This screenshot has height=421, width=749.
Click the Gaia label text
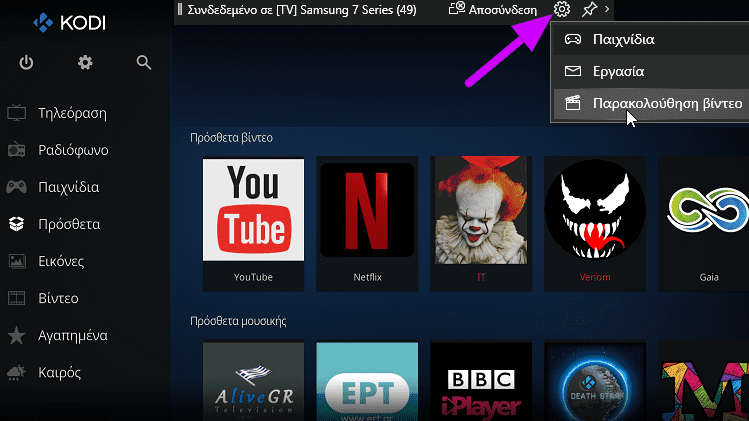pyautogui.click(x=709, y=277)
